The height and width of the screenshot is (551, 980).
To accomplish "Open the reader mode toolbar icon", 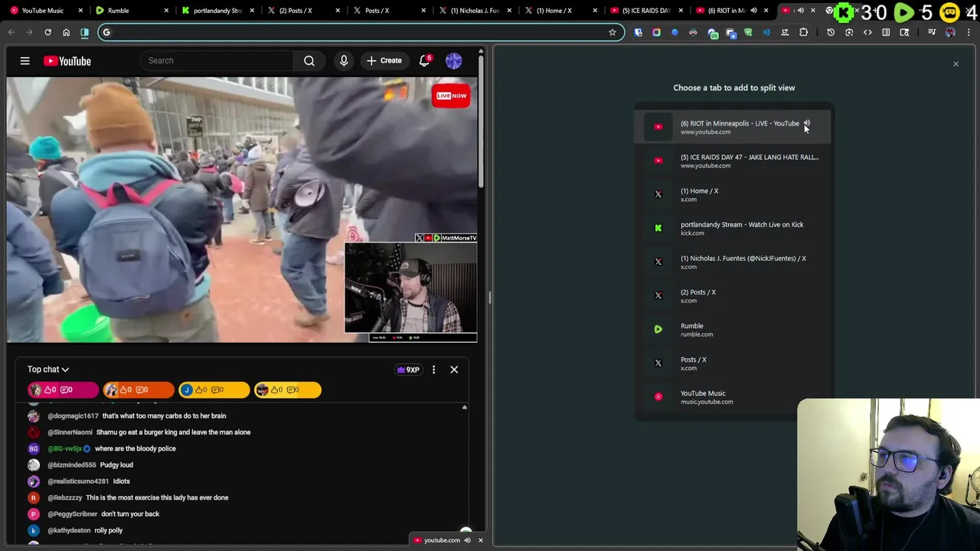I will (886, 32).
